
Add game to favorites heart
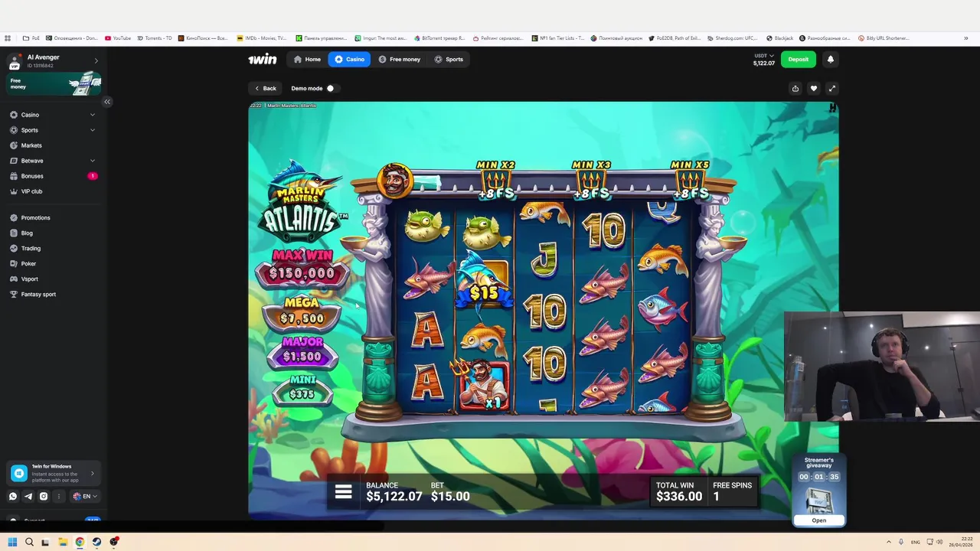tap(813, 88)
